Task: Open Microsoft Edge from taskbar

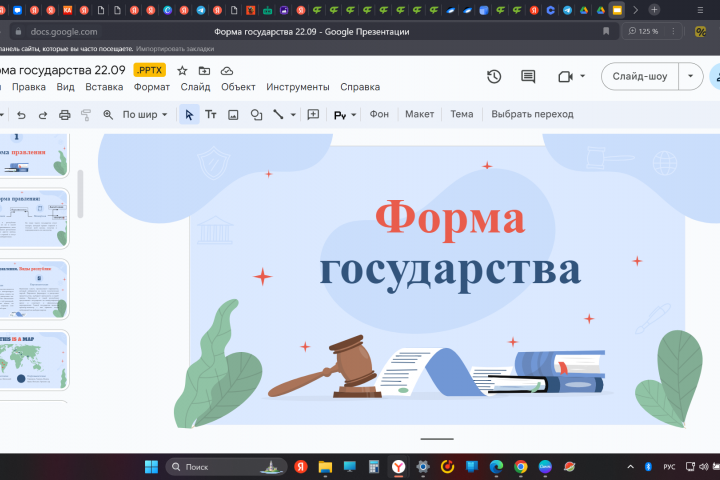Action: coord(496,467)
